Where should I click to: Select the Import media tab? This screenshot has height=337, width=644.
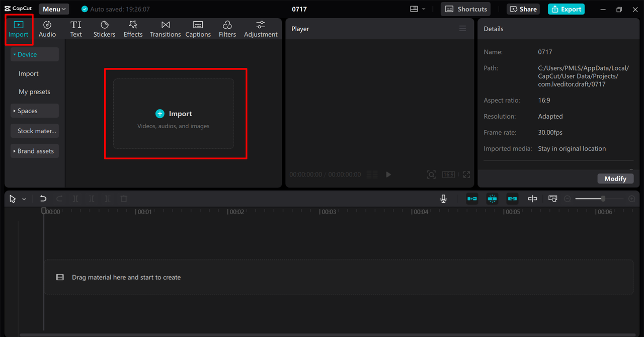coord(18,29)
